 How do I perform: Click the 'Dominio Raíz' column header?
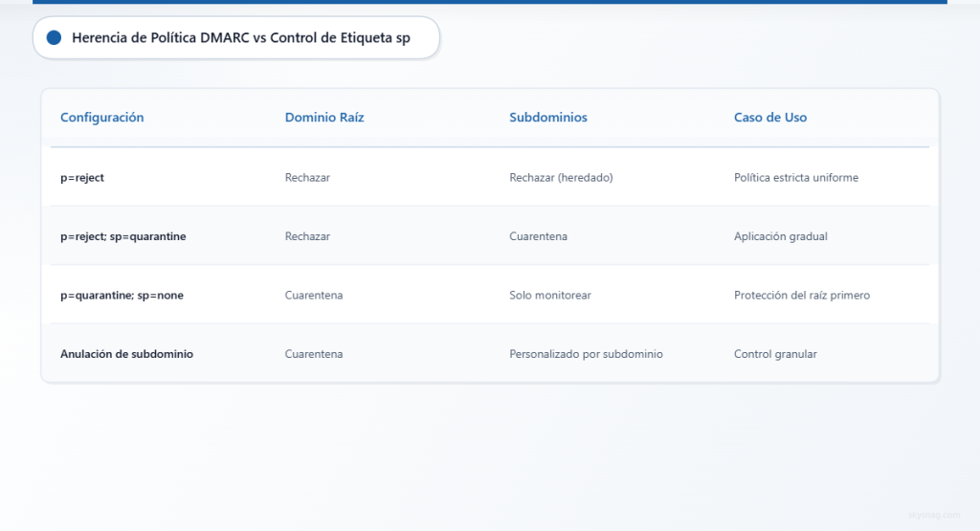point(324,118)
